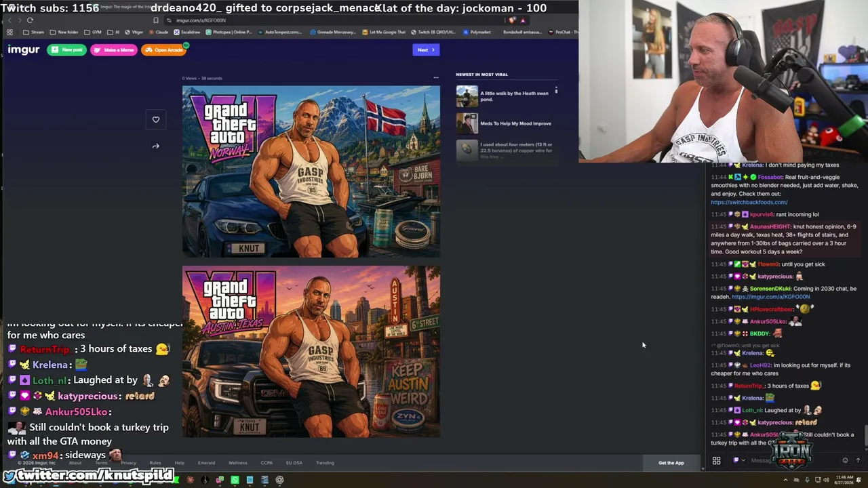The height and width of the screenshot is (488, 868).
Task: Open the Wellness footer link
Action: pyautogui.click(x=237, y=463)
